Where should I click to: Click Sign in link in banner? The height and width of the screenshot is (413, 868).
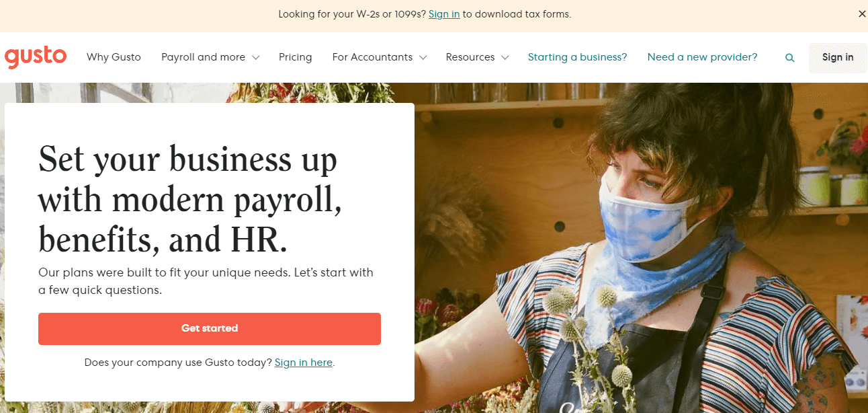coord(444,14)
